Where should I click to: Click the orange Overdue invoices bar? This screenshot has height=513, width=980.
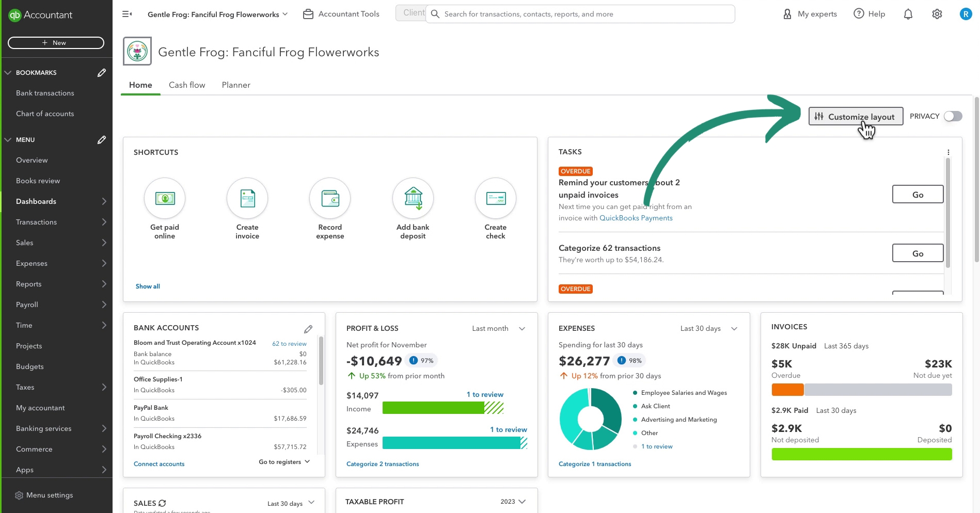point(787,390)
